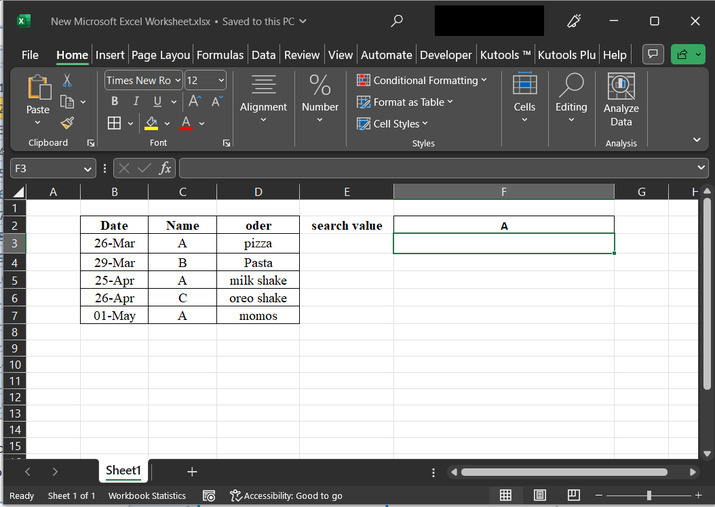Viewport: 715px width, 507px height.
Task: Open the Formulas ribbon tab
Action: pyautogui.click(x=219, y=55)
